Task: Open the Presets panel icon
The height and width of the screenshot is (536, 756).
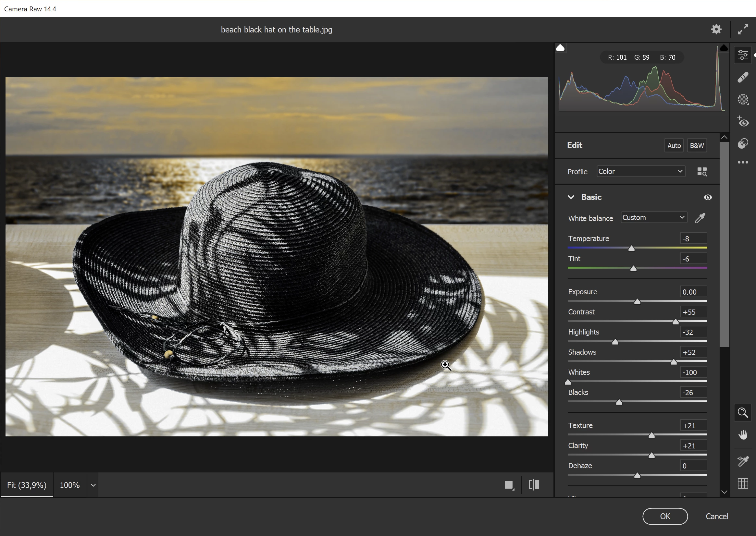Action: click(x=743, y=143)
